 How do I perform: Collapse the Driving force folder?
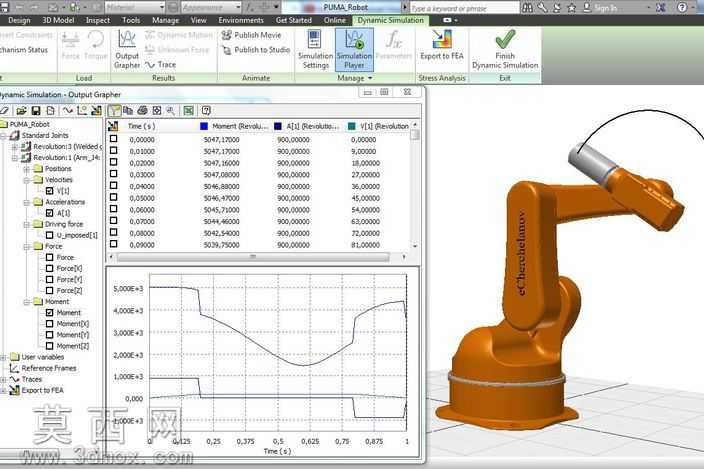point(26,224)
